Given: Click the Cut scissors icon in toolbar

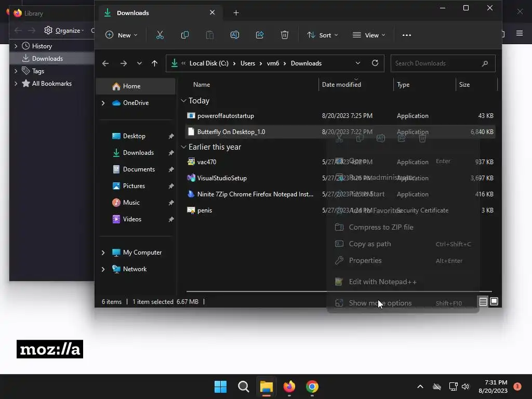Looking at the screenshot, I should click(160, 35).
